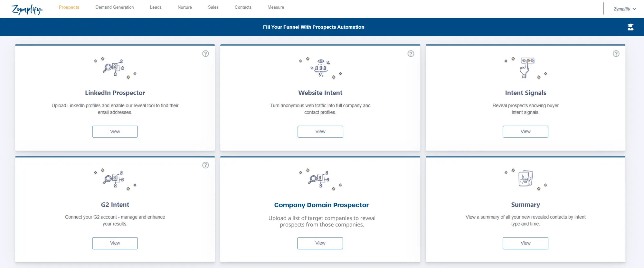Open help for G2 Intent card
644x268 pixels.
tap(205, 165)
